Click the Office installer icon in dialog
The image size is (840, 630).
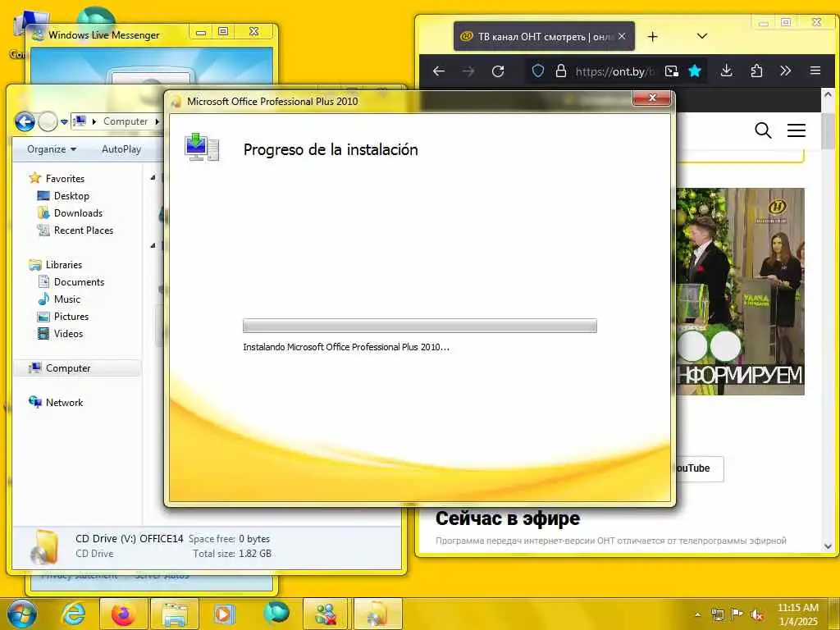202,148
